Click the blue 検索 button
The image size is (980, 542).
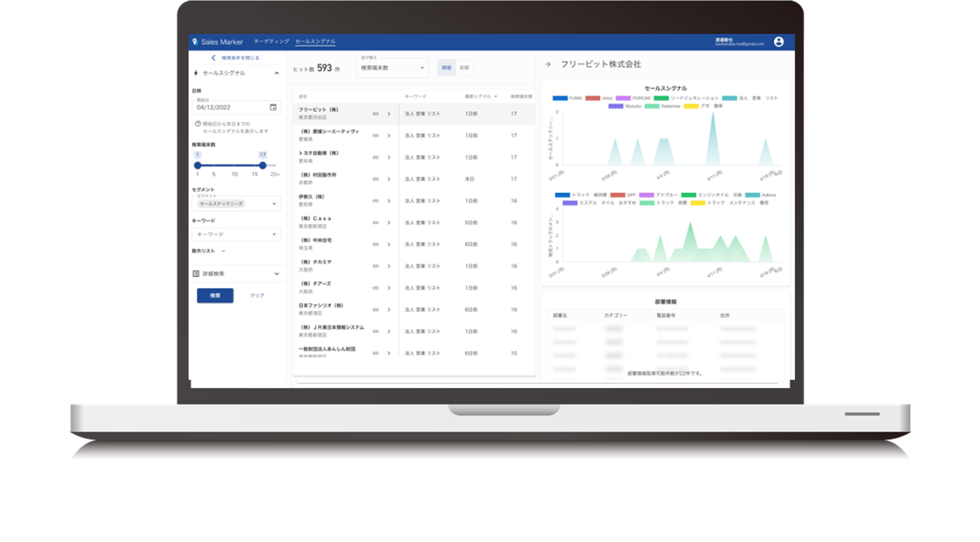coord(215,296)
